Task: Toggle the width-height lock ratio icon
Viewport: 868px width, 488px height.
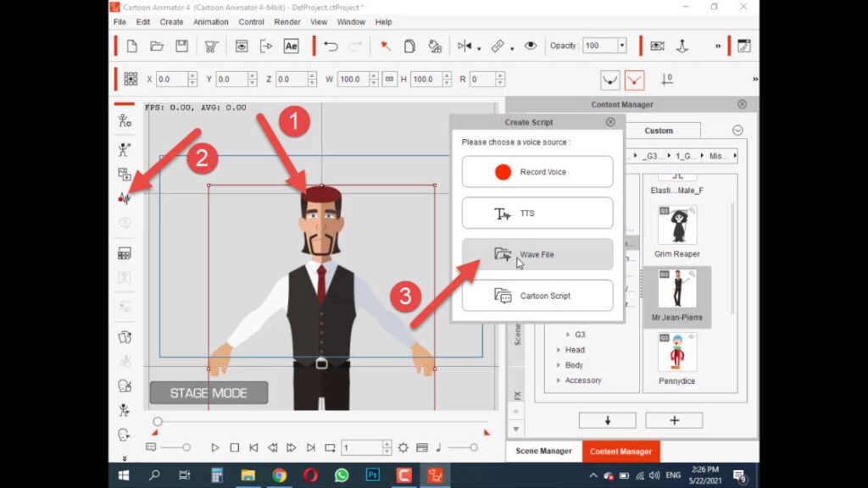Action: click(390, 79)
